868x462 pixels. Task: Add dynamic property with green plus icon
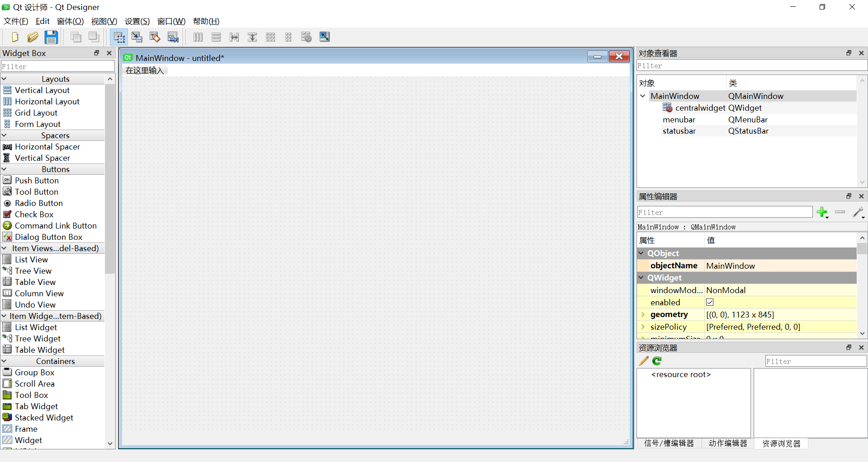[x=822, y=212]
